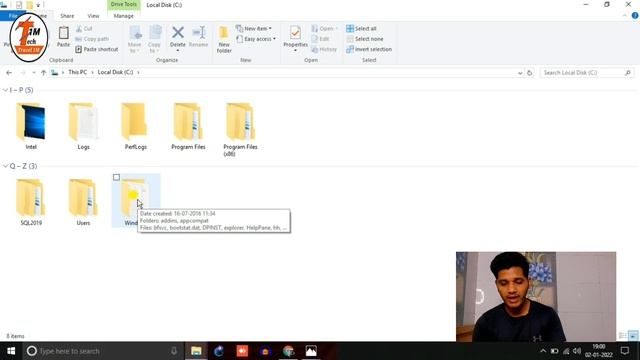This screenshot has height=360, width=640.
Task: Go up one level with Up arrow
Action: (43, 73)
